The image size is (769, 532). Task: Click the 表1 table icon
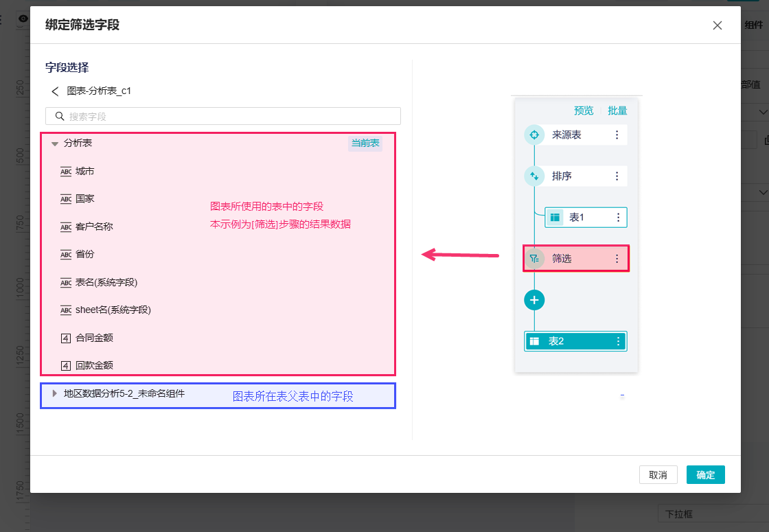point(555,217)
